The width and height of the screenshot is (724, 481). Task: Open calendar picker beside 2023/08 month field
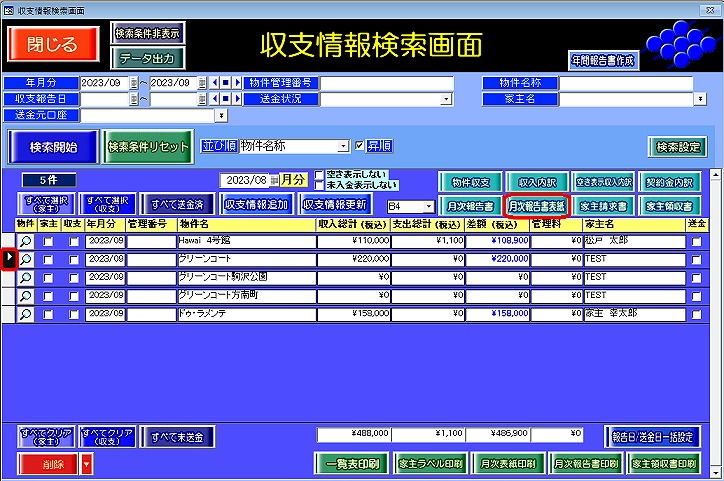(273, 180)
